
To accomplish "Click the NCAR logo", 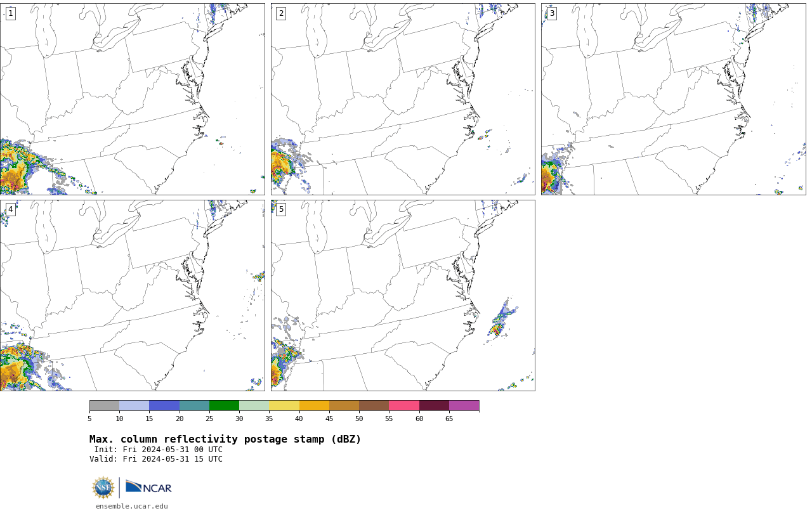I will pos(148,487).
